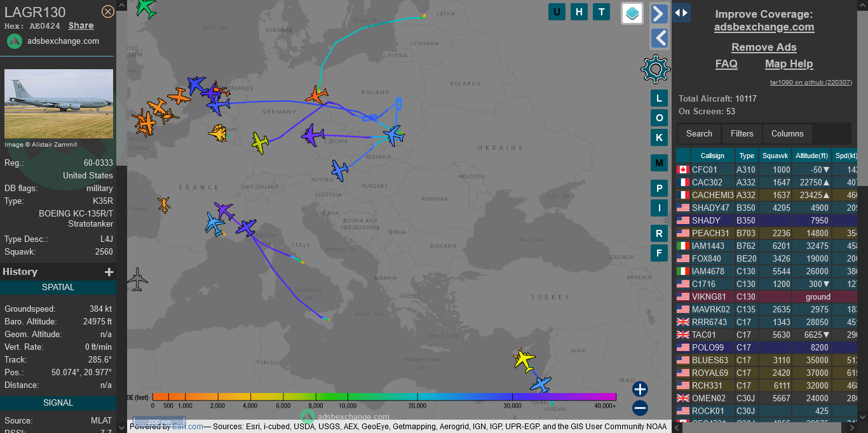Open the Map Help link
868x433 pixels.
coord(789,63)
